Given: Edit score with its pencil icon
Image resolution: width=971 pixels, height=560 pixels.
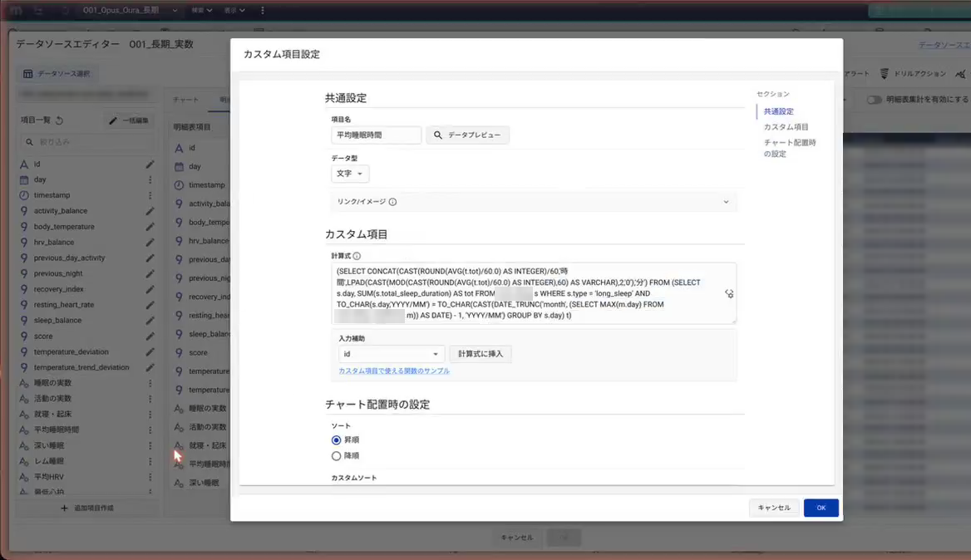Looking at the screenshot, I should coord(150,336).
